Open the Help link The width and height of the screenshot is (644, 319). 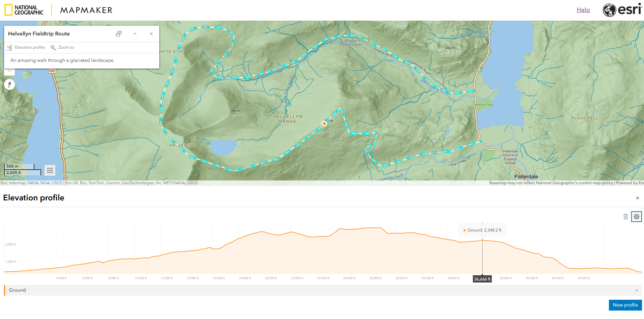pyautogui.click(x=583, y=10)
